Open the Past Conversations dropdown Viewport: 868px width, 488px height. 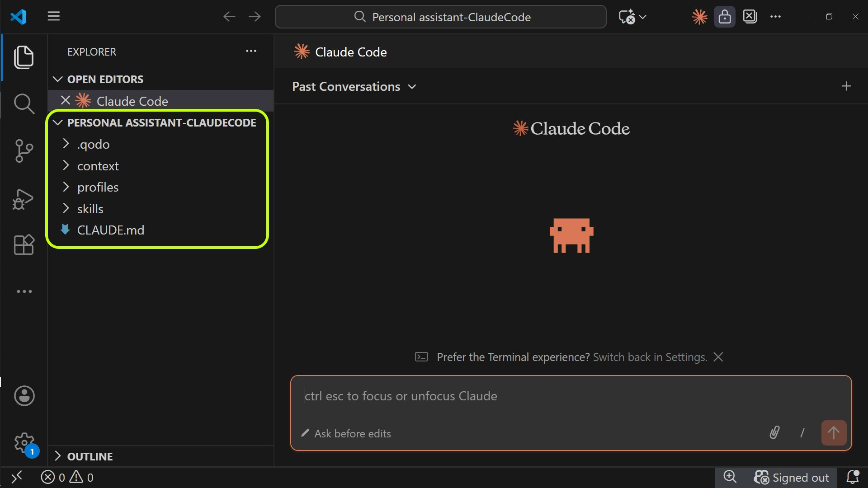[x=354, y=86]
